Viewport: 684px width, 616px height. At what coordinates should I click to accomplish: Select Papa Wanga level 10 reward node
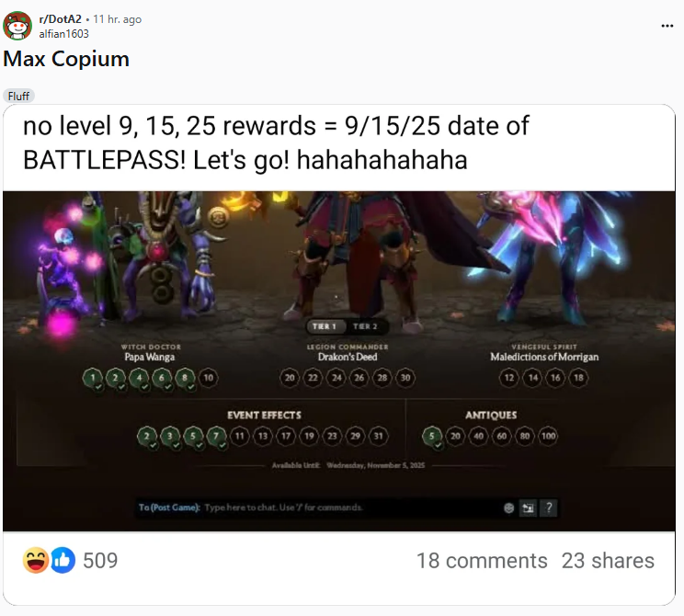(209, 378)
